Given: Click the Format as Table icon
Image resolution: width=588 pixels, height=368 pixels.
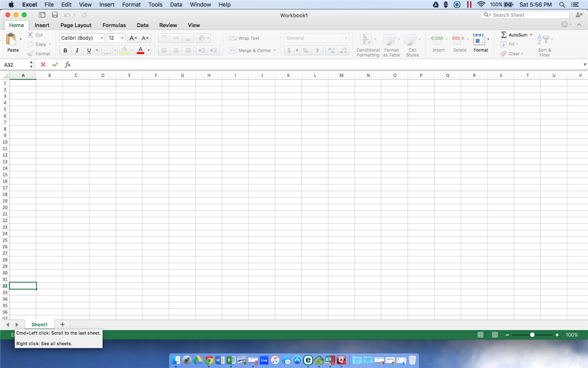Looking at the screenshot, I should (390, 40).
